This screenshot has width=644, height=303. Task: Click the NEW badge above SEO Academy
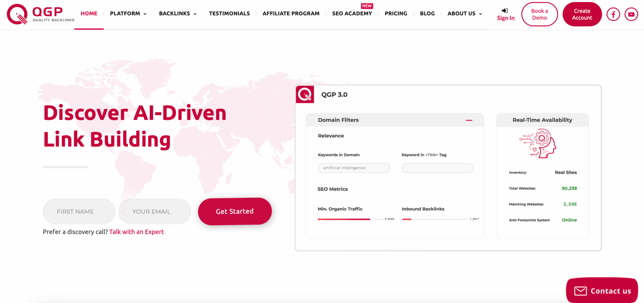[x=367, y=6]
